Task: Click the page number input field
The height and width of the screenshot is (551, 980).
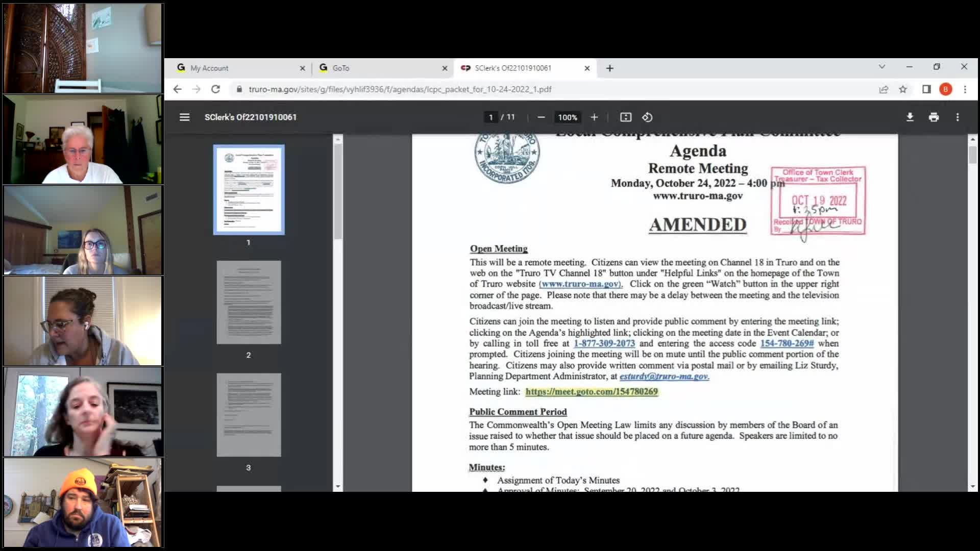Action: coord(491,117)
